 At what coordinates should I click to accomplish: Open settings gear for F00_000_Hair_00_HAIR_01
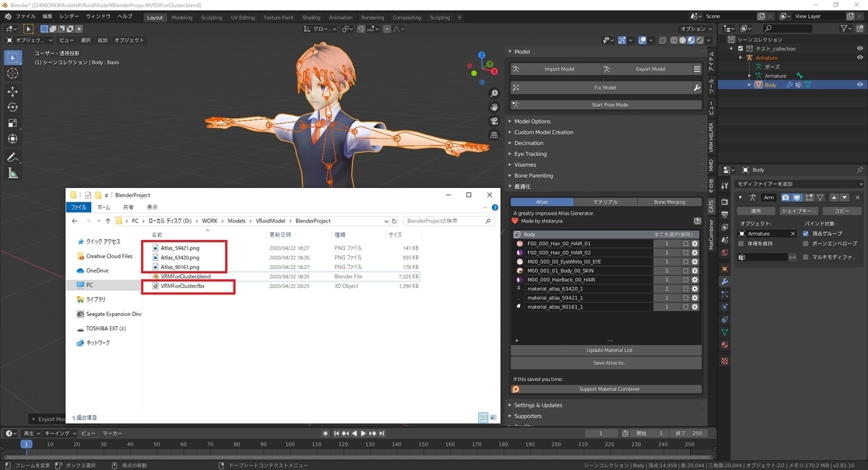(694, 244)
